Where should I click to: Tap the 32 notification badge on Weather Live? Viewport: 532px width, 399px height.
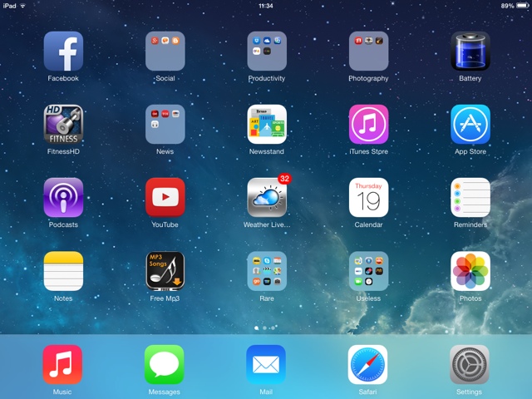click(284, 179)
